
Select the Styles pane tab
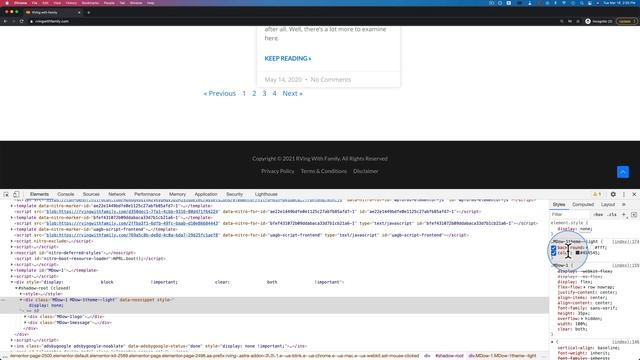[559, 204]
